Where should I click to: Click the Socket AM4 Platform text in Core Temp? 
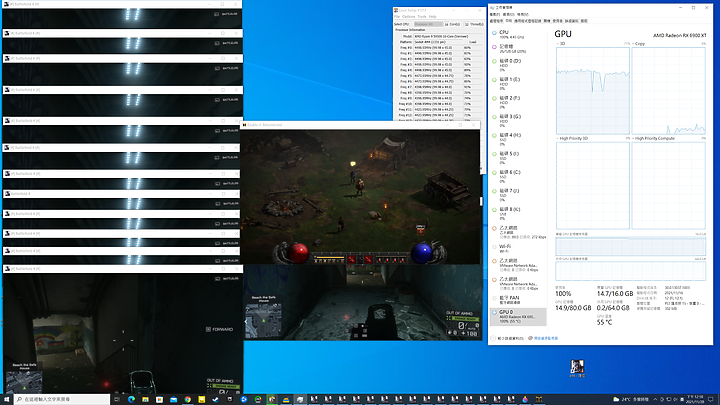tap(430, 42)
